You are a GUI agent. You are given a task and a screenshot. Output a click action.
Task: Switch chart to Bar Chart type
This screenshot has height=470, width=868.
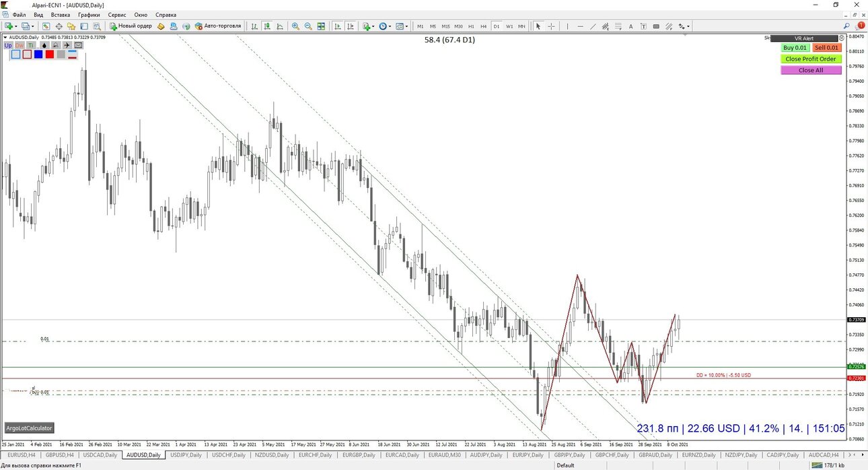click(254, 26)
